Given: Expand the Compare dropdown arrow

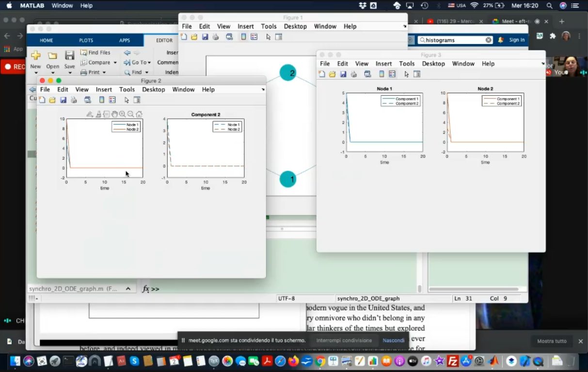Looking at the screenshot, I should click(115, 63).
